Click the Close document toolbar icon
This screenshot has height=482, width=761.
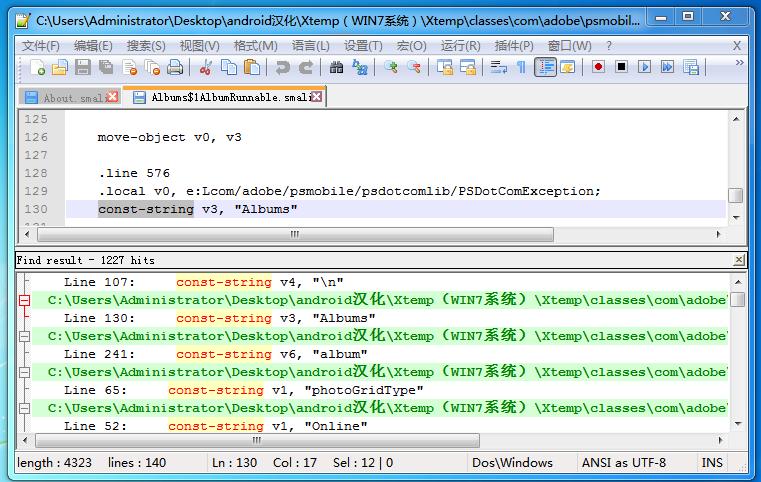(129, 67)
